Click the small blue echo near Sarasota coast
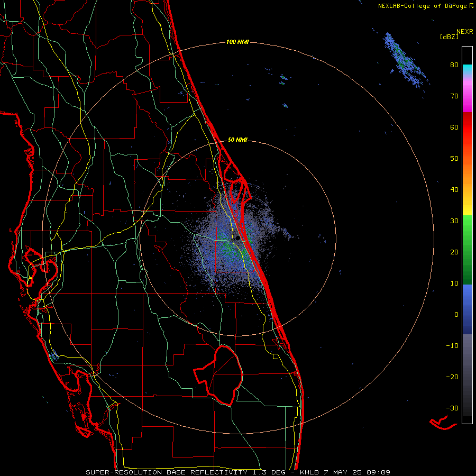Screen dimensions: 476x476 point(54,354)
